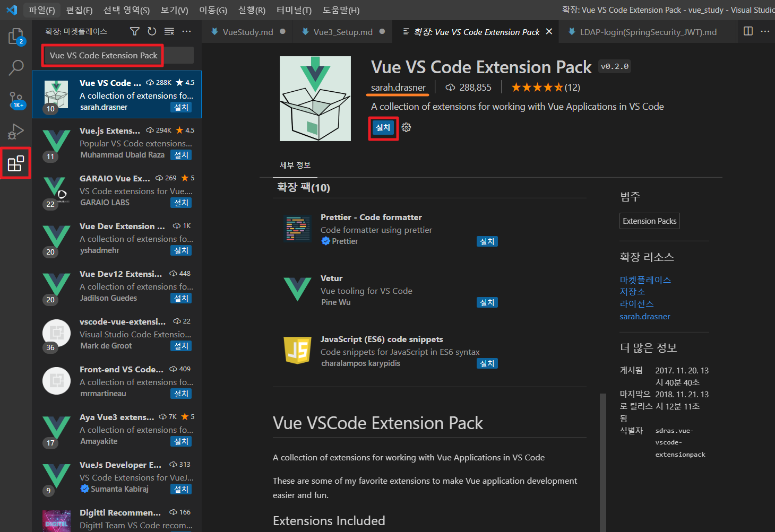Install JavaScript (ES6) code snippets
This screenshot has width=775, height=532.
click(x=487, y=363)
